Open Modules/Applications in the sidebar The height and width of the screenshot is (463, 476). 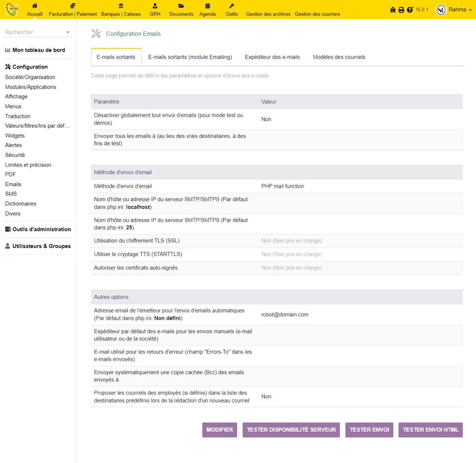(31, 87)
